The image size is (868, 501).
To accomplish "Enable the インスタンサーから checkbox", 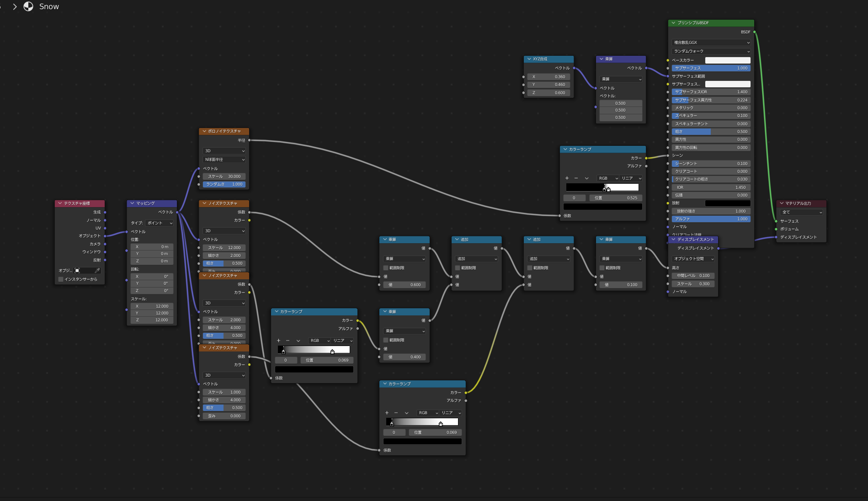I will [61, 279].
